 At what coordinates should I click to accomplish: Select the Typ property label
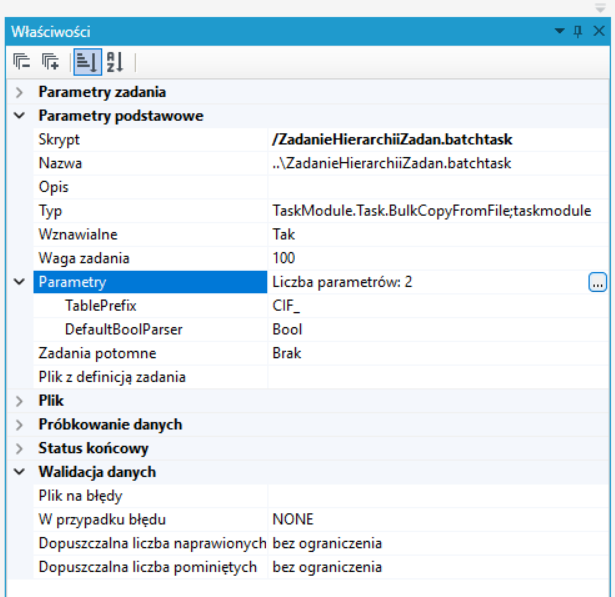pyautogui.click(x=50, y=211)
